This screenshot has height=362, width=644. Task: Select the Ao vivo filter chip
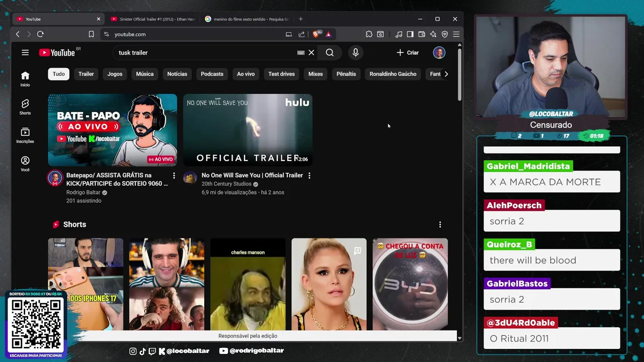pos(246,74)
